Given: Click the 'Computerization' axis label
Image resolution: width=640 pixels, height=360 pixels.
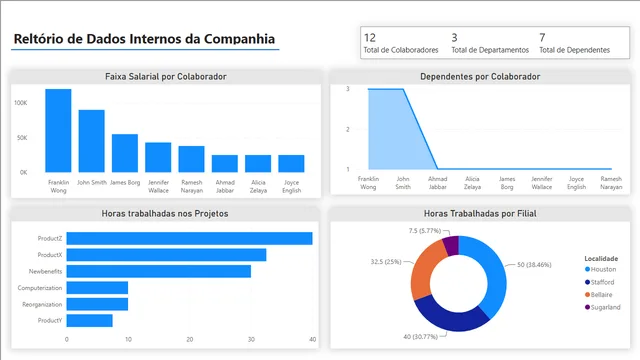Looking at the screenshot, I should pyautogui.click(x=40, y=288).
